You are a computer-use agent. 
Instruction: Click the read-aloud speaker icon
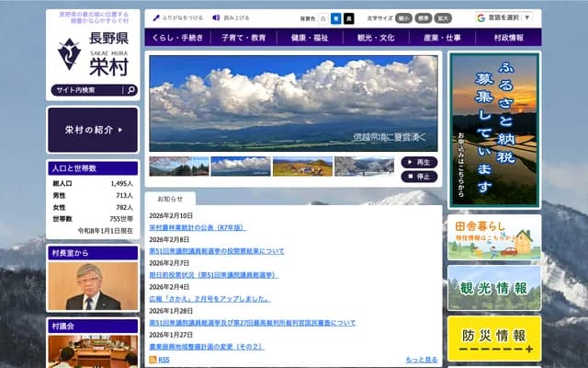(x=216, y=17)
